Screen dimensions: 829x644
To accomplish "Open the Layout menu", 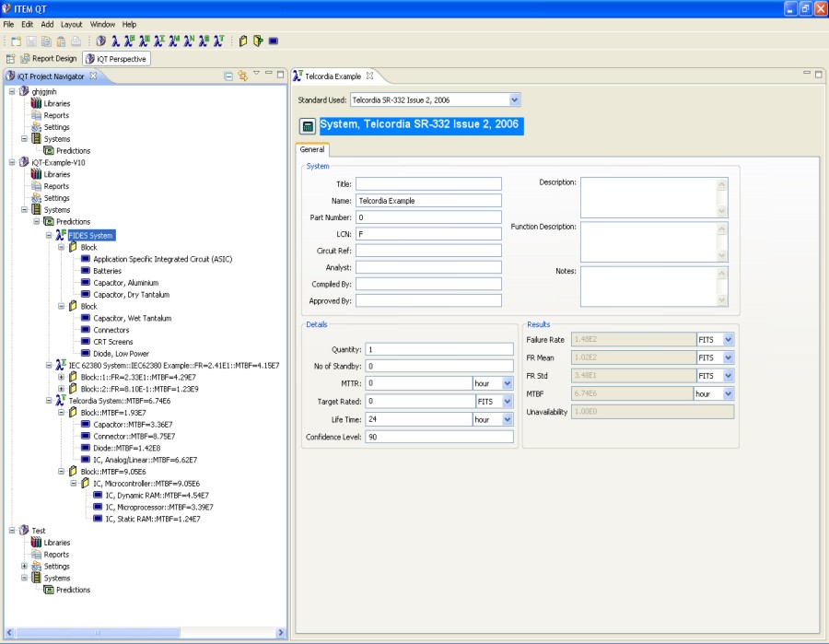I will click(x=71, y=24).
